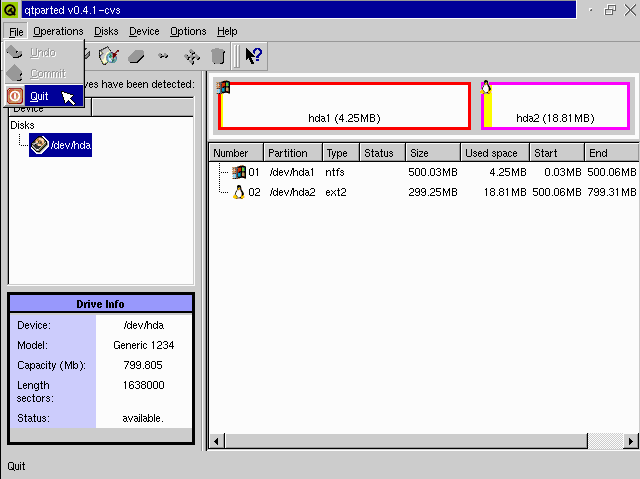Image resolution: width=640 pixels, height=479 pixels.
Task: Click the format eraser toolbar icon
Action: coord(136,56)
